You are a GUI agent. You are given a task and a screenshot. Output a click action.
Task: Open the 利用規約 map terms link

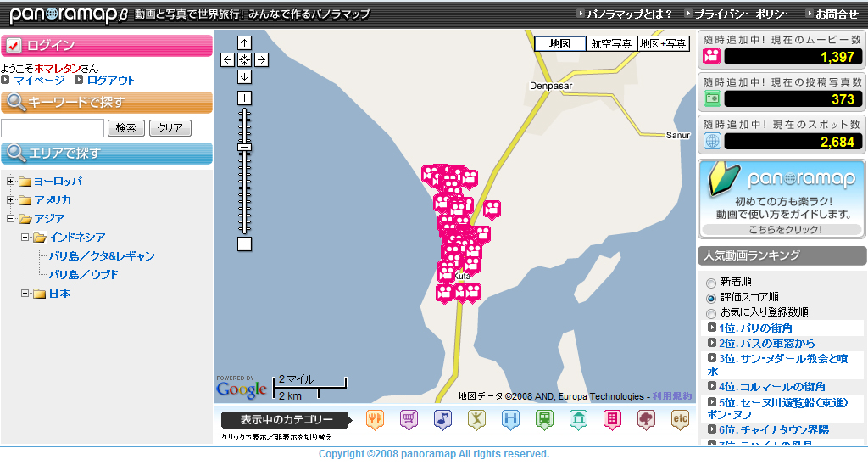click(672, 395)
